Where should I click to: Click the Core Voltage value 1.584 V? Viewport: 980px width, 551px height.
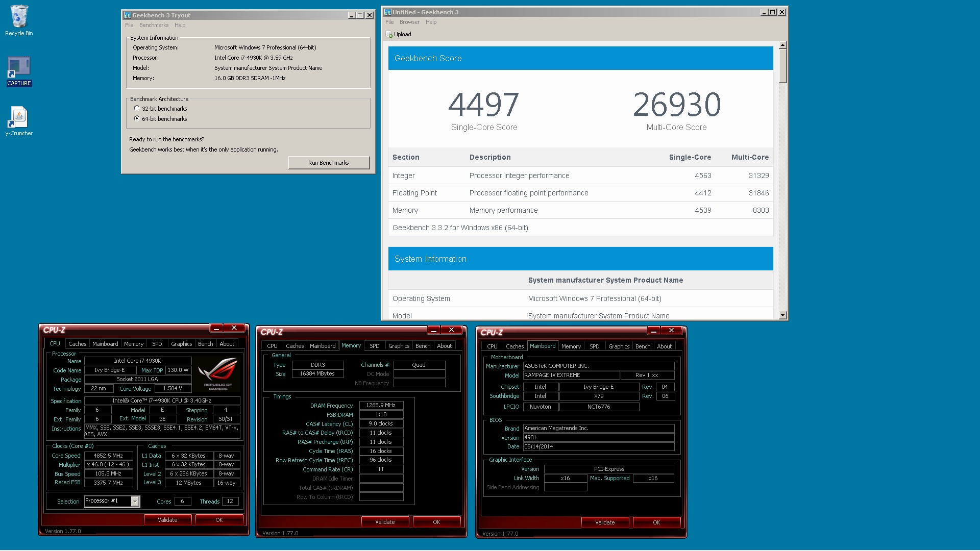[x=173, y=388]
